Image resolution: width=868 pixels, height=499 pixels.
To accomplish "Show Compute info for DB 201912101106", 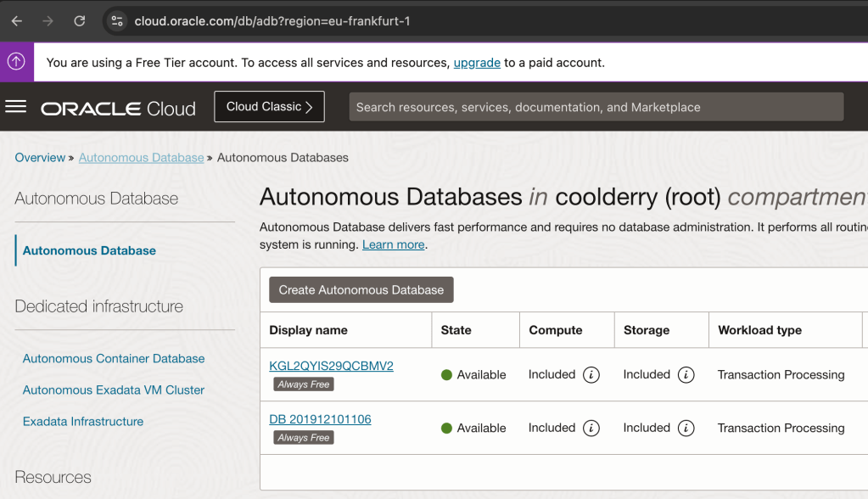I will [591, 429].
